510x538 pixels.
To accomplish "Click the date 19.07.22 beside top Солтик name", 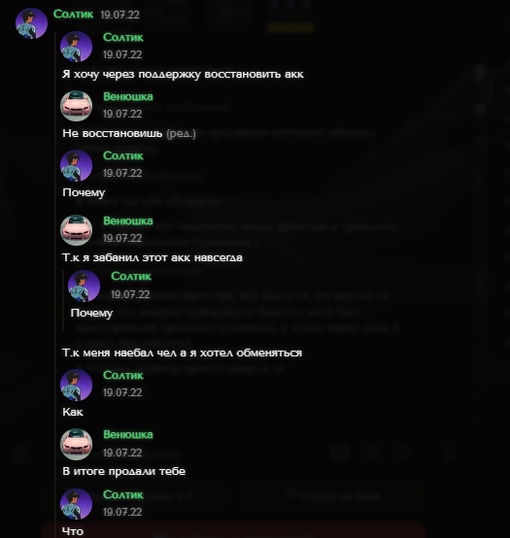I will tap(120, 15).
